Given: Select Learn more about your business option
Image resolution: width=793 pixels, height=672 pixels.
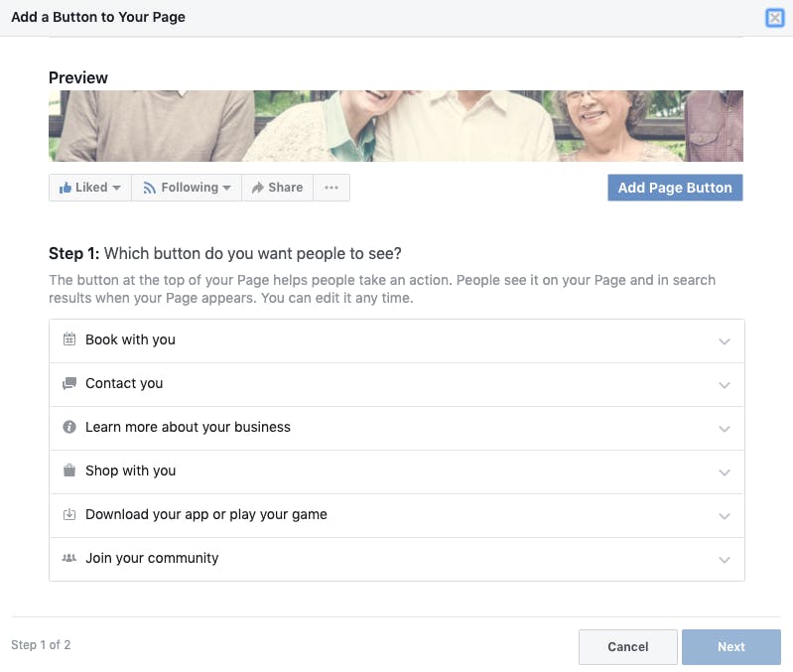Looking at the screenshot, I should pyautogui.click(x=397, y=428).
